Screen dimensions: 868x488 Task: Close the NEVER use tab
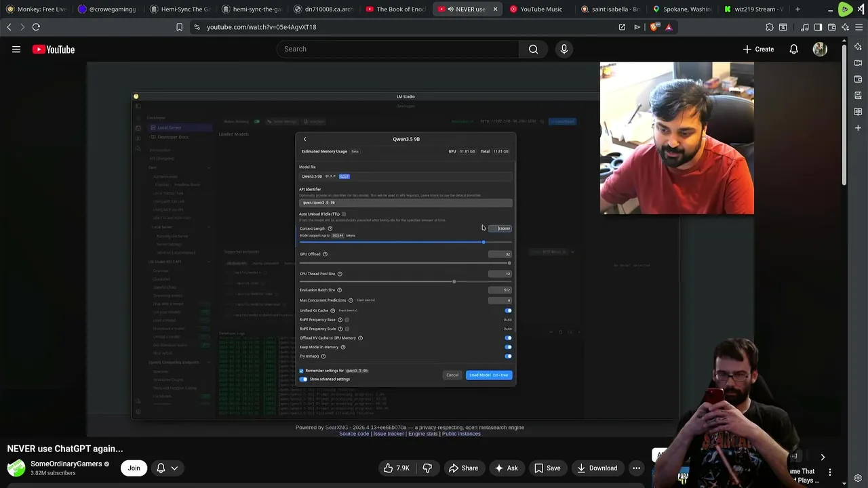click(x=495, y=9)
